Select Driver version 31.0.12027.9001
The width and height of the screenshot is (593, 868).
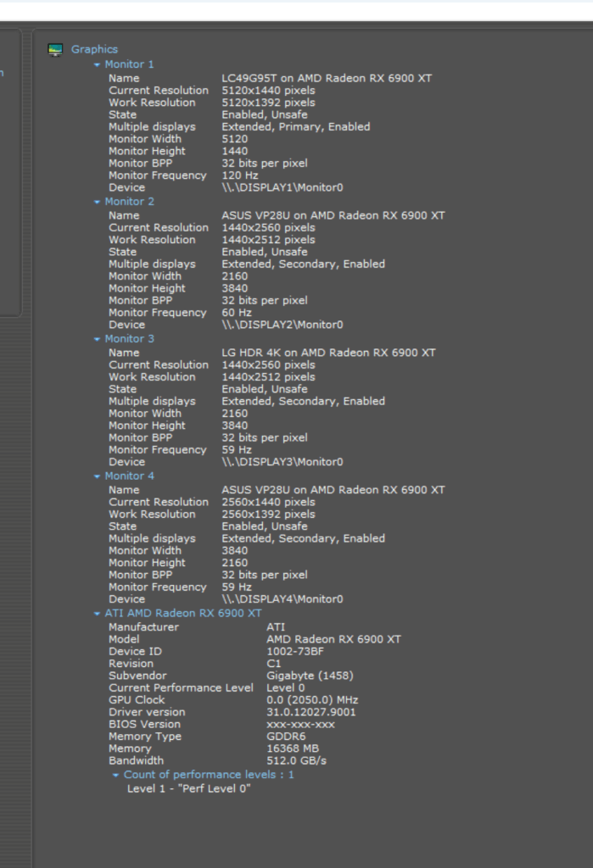tap(310, 712)
